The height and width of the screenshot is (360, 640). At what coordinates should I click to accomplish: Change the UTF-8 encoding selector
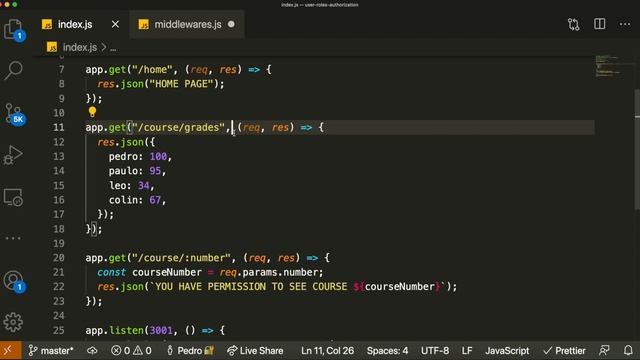(x=435, y=351)
